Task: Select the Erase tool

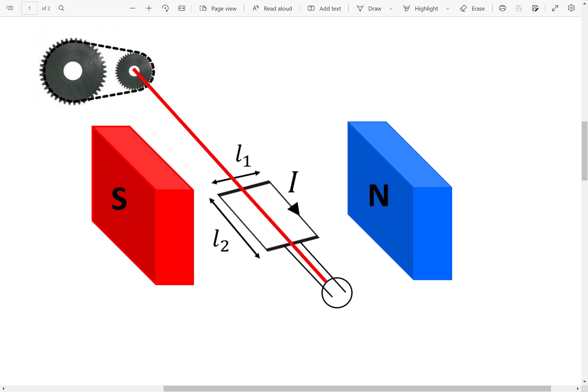Action: 472,8
